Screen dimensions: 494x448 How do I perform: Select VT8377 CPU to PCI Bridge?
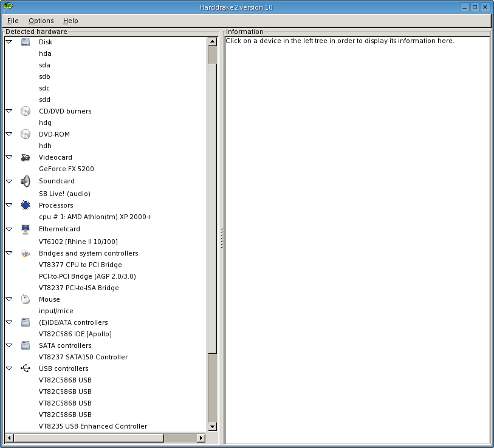click(x=80, y=265)
